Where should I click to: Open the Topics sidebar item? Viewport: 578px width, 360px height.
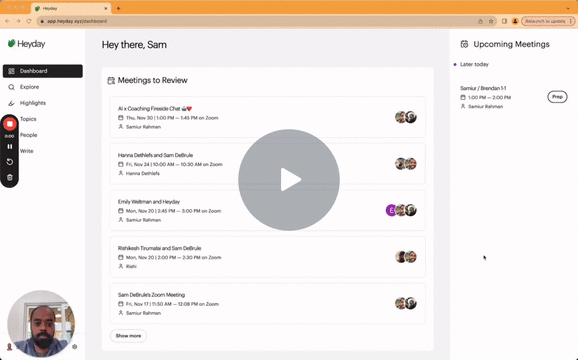coord(28,119)
